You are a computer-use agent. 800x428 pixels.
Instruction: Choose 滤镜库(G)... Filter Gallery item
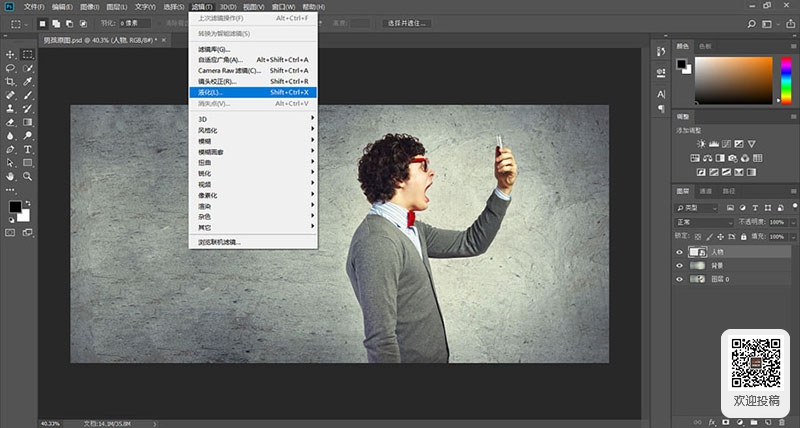(x=253, y=49)
